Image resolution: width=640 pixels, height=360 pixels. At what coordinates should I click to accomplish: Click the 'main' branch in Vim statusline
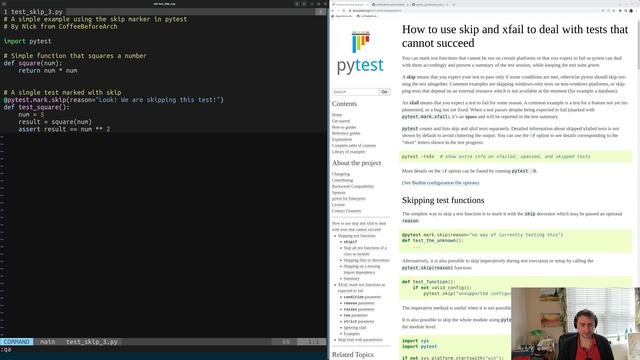[x=47, y=342]
